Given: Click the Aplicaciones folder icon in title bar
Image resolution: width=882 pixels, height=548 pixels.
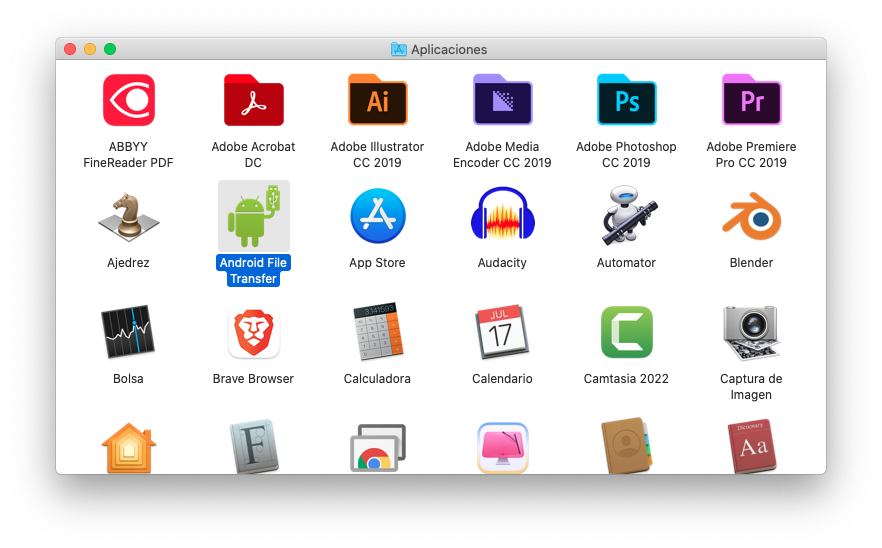Looking at the screenshot, I should pos(399,50).
